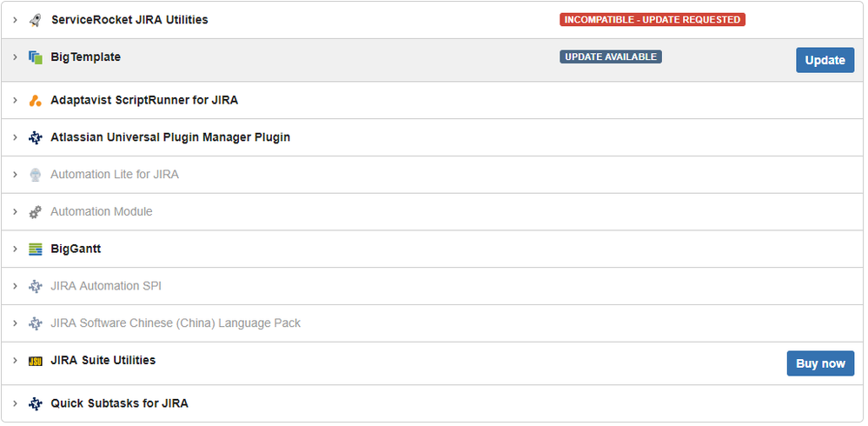Viewport: 868px width, 426px height.
Task: Click the orange Adaptavist ScriptRunner icon
Action: pyautogui.click(x=36, y=100)
